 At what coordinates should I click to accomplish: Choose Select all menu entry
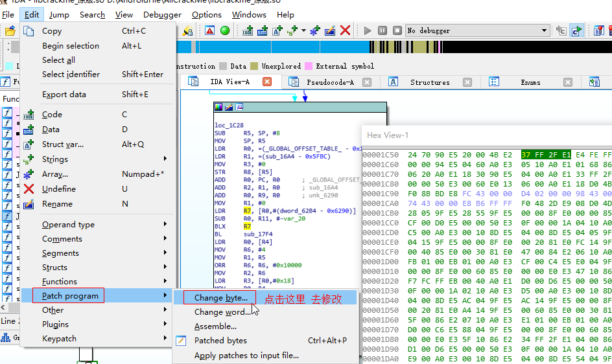pyautogui.click(x=97, y=60)
